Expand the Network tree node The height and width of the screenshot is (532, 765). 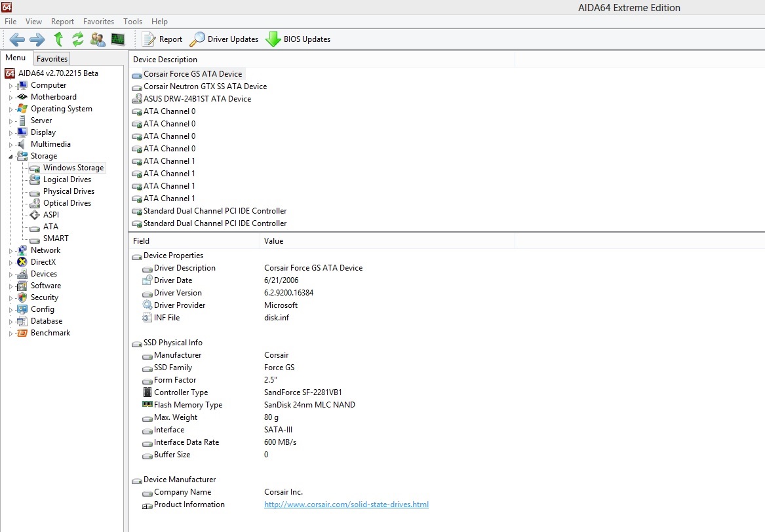tap(10, 251)
